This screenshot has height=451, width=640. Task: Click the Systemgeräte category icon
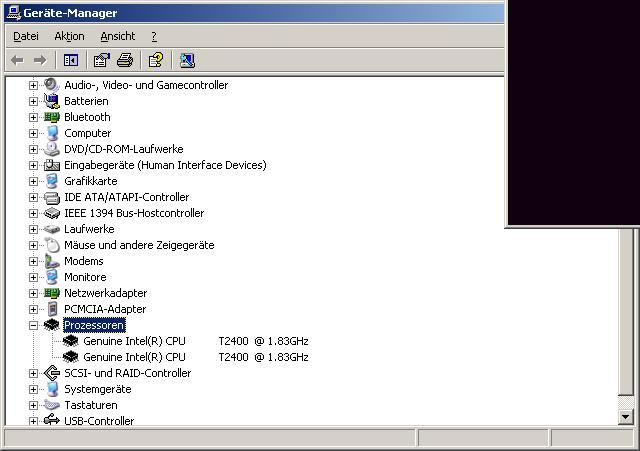point(52,389)
